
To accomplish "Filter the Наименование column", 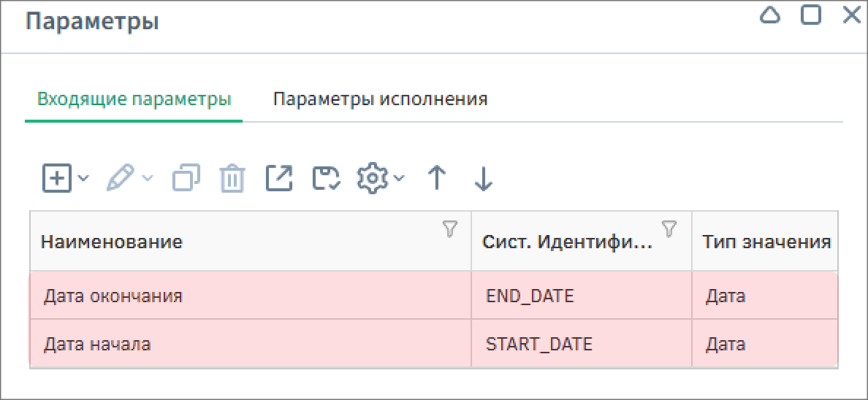I will (x=450, y=230).
